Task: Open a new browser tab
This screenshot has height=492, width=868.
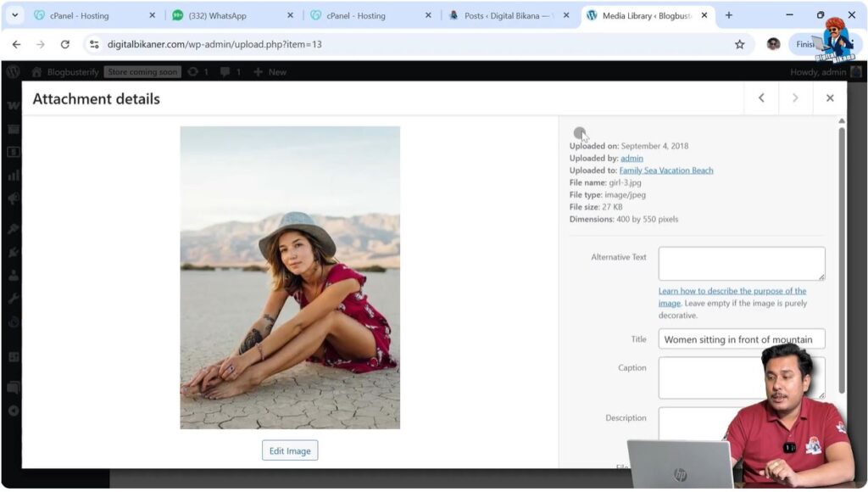Action: 729,15
